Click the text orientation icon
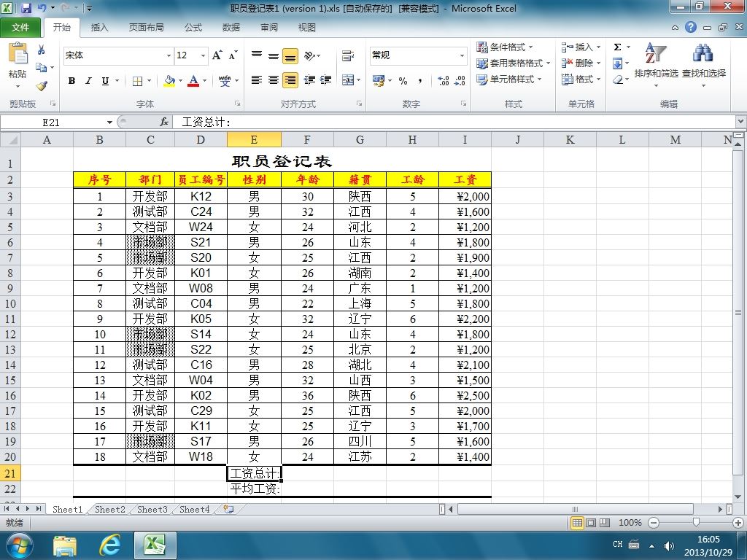This screenshot has height=560, width=747. tap(309, 55)
